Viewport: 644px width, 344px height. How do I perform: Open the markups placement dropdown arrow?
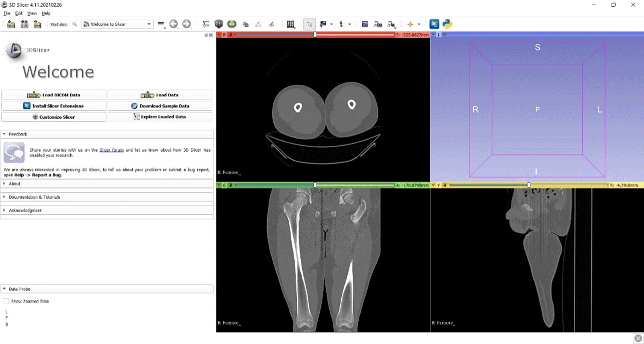point(350,24)
